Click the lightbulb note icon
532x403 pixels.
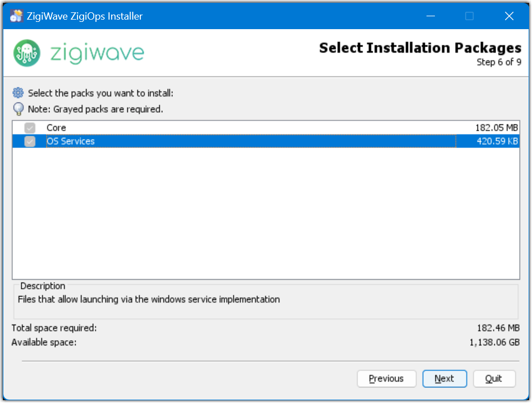(x=19, y=109)
